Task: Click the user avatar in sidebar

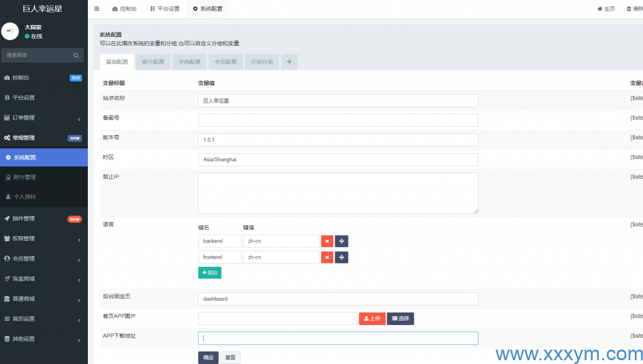Action: 11,31
